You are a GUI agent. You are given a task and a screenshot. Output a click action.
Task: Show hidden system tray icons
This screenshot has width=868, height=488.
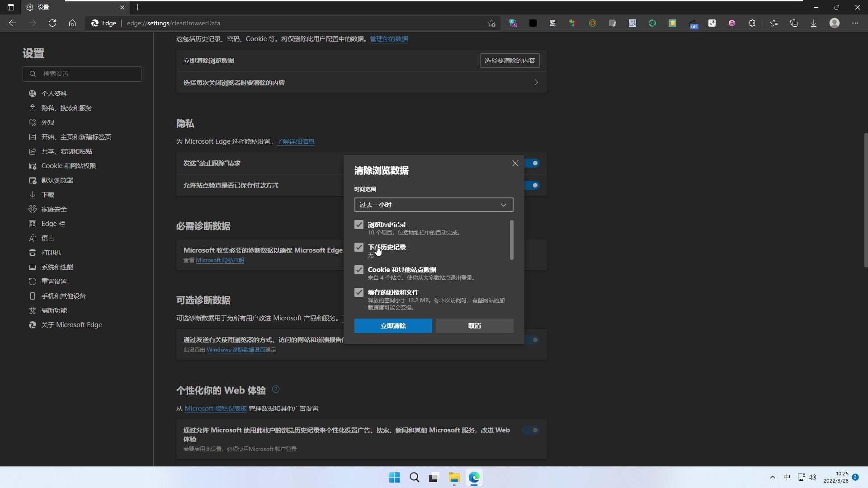click(x=772, y=477)
